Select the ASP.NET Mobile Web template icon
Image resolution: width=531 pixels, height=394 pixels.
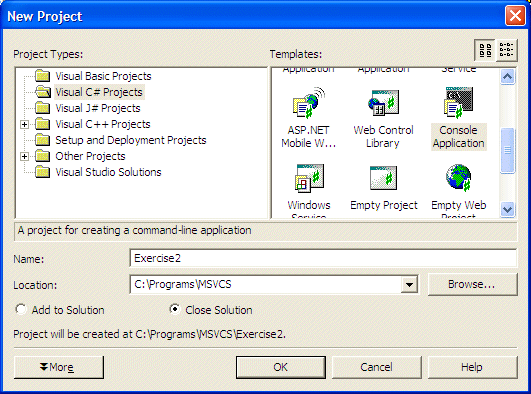(309, 103)
